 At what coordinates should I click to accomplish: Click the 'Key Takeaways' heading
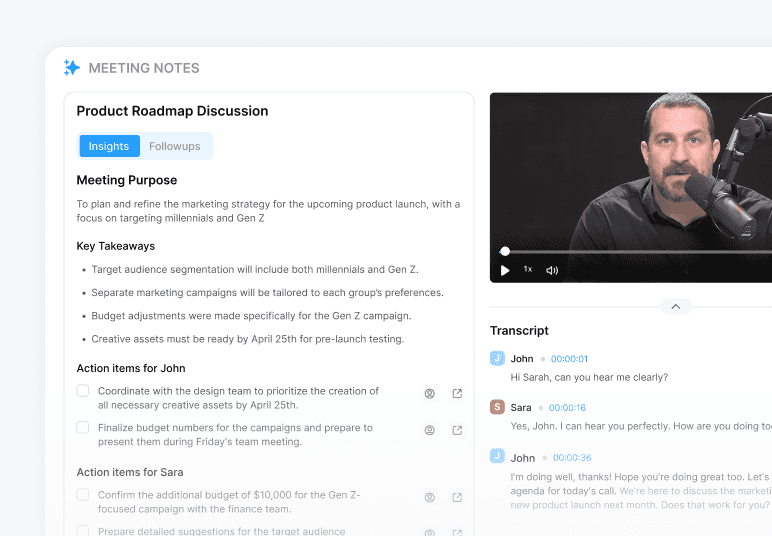[x=116, y=246]
